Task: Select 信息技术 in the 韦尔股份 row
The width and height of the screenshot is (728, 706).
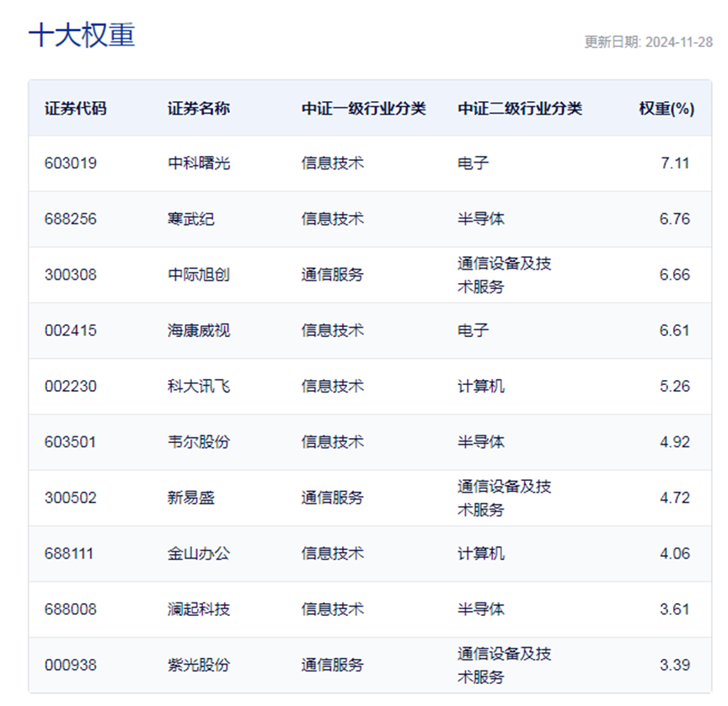Action: point(333,442)
